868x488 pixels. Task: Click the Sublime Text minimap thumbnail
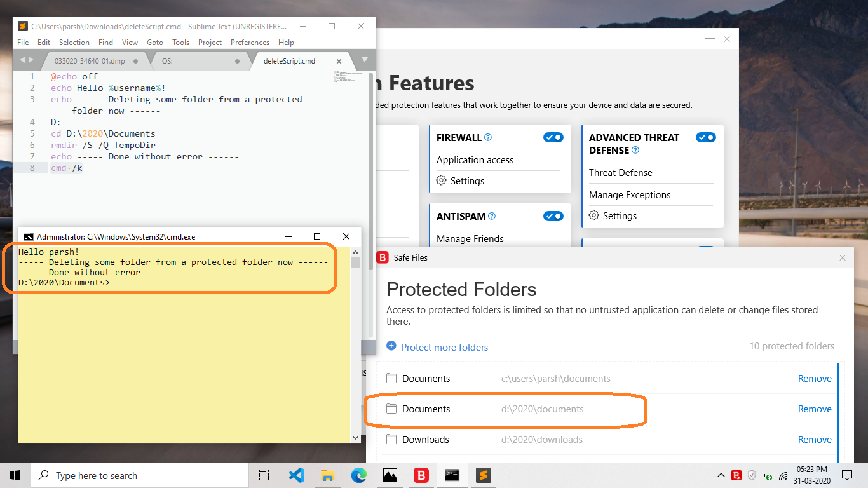(348, 78)
